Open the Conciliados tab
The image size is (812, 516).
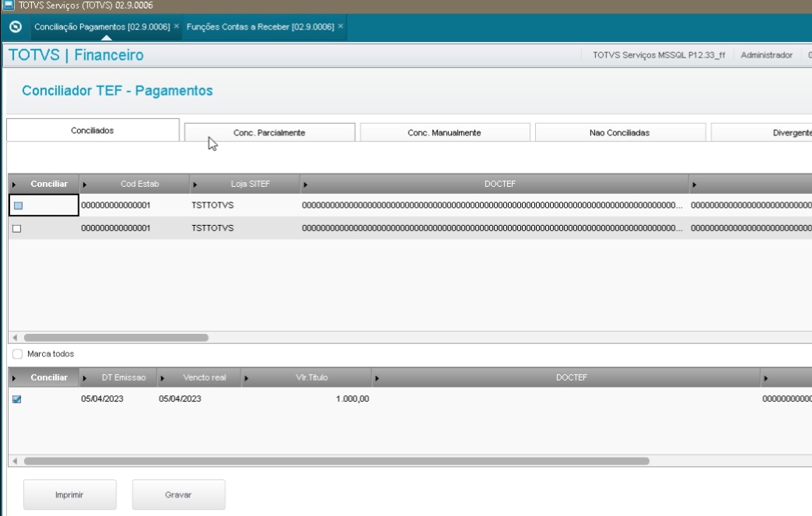pyautogui.click(x=93, y=131)
